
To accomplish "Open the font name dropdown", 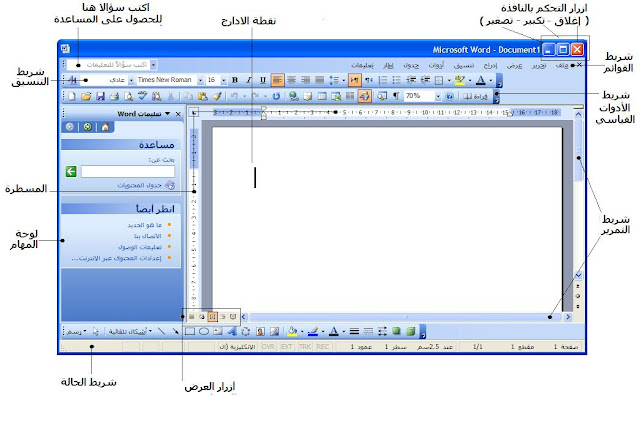I will tap(200, 80).
